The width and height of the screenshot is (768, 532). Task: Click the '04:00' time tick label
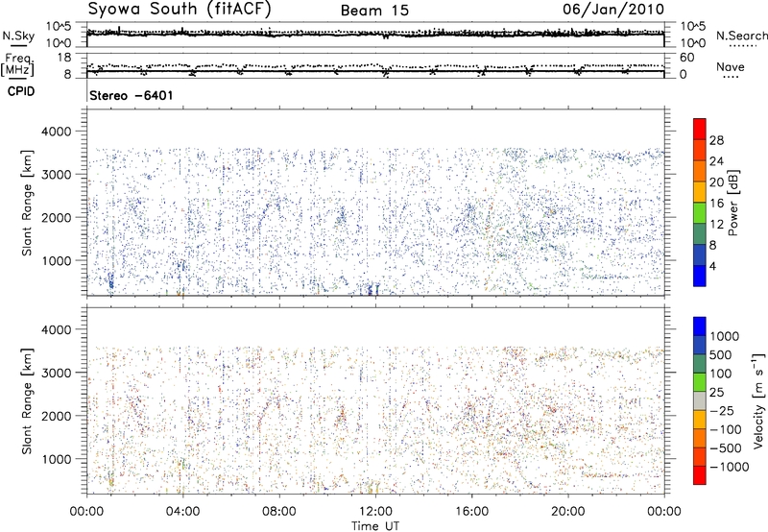[x=182, y=512]
